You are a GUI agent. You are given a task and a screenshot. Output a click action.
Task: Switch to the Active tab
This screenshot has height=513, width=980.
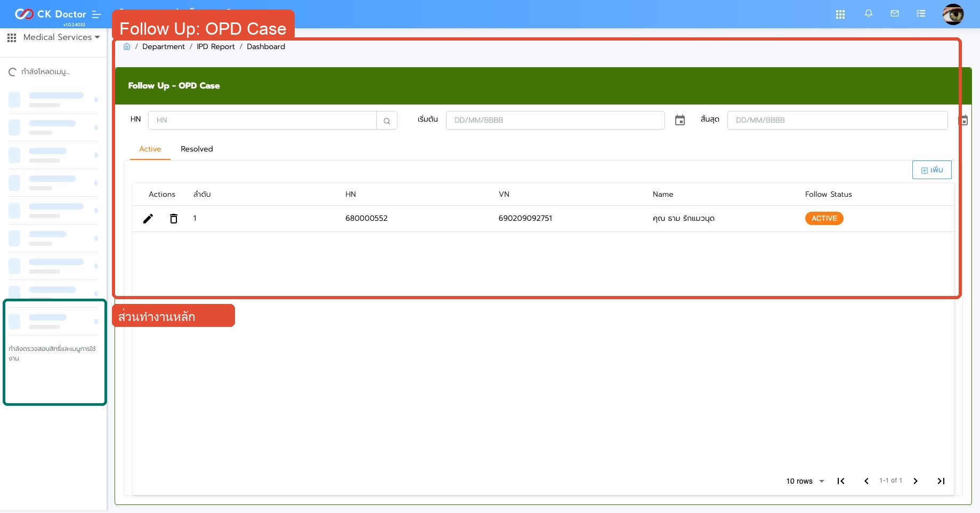pos(150,149)
